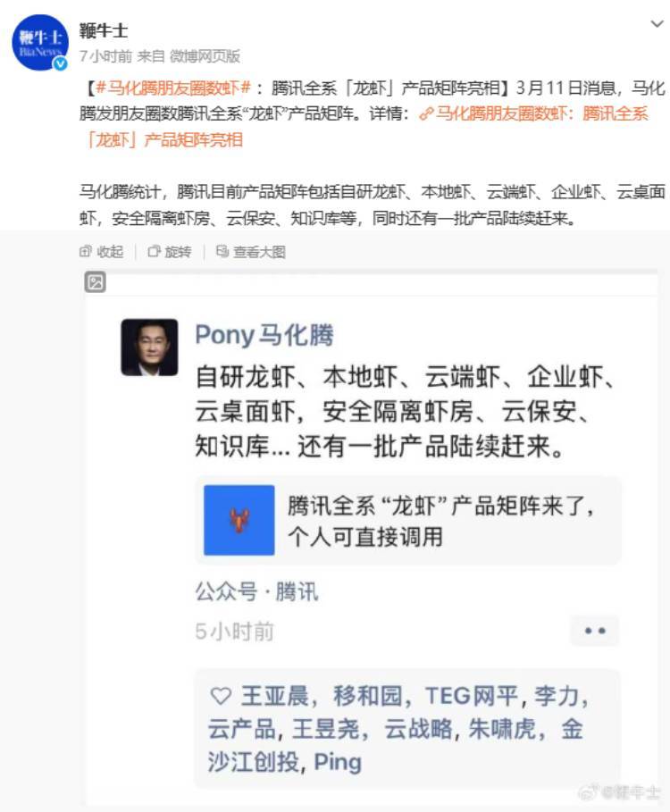Click the blue verified badge on avatar
The width and height of the screenshot is (670, 812).
[x=61, y=63]
